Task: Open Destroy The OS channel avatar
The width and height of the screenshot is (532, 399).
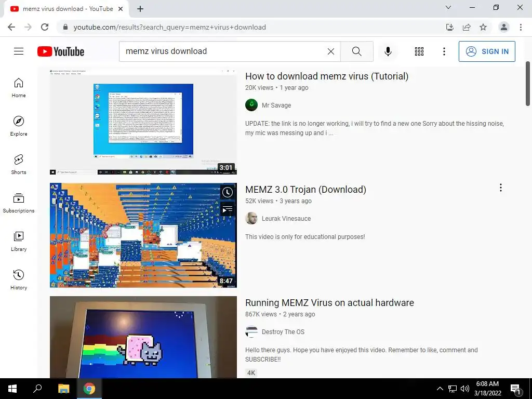Action: [251, 331]
